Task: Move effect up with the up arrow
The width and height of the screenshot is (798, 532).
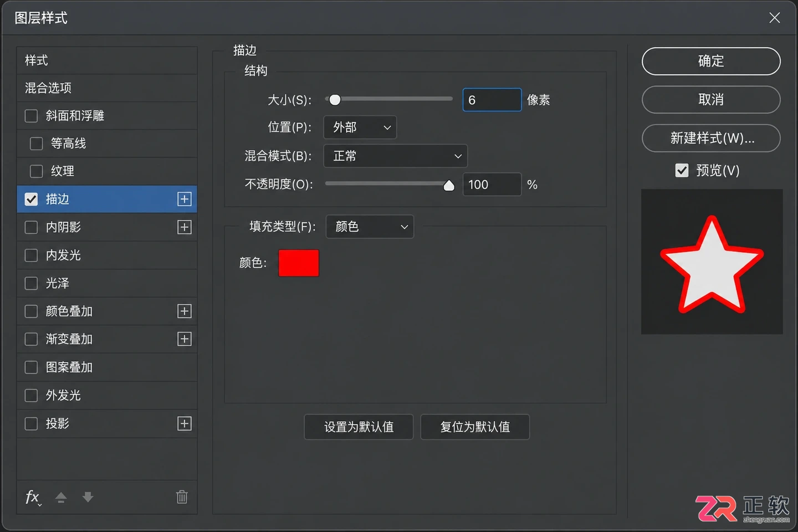Action: (x=61, y=497)
